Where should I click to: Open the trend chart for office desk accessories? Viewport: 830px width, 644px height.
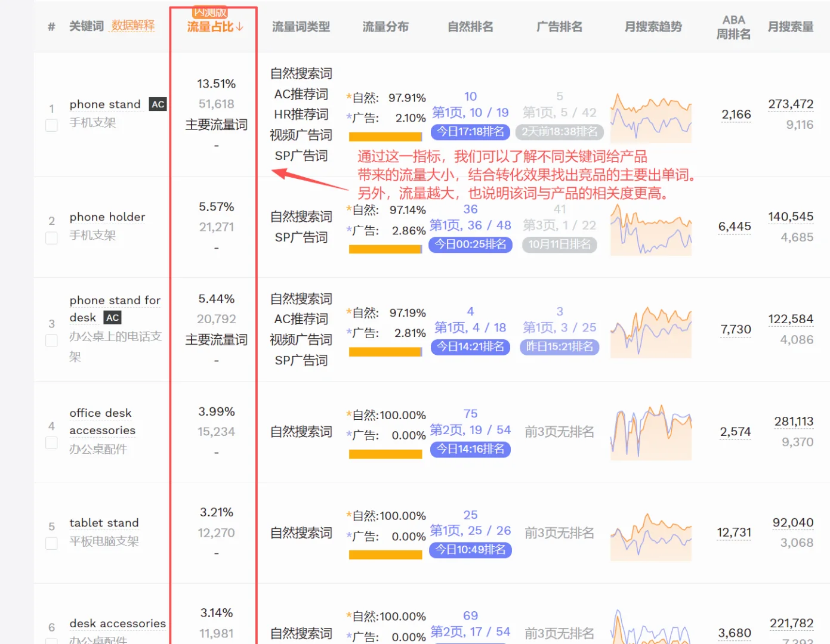pos(651,433)
